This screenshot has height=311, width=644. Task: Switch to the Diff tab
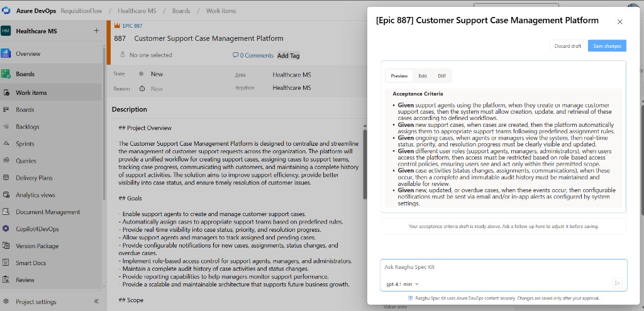coord(441,76)
